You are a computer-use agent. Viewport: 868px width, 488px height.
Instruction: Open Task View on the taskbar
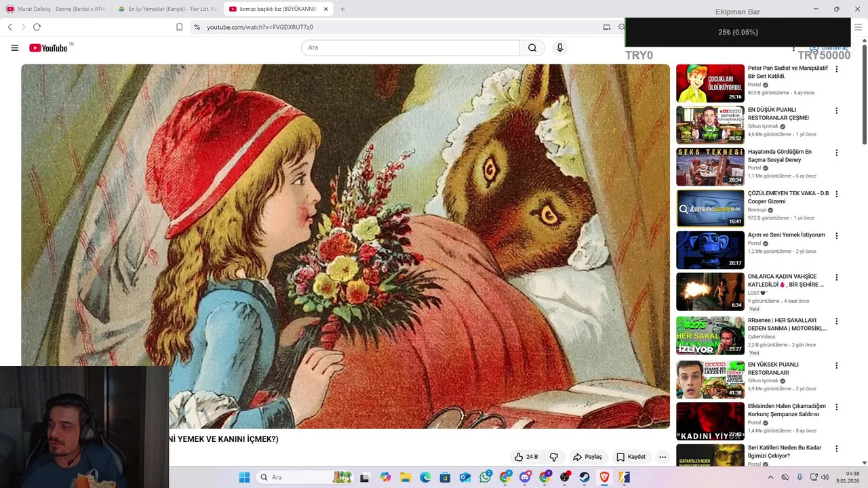[364, 477]
